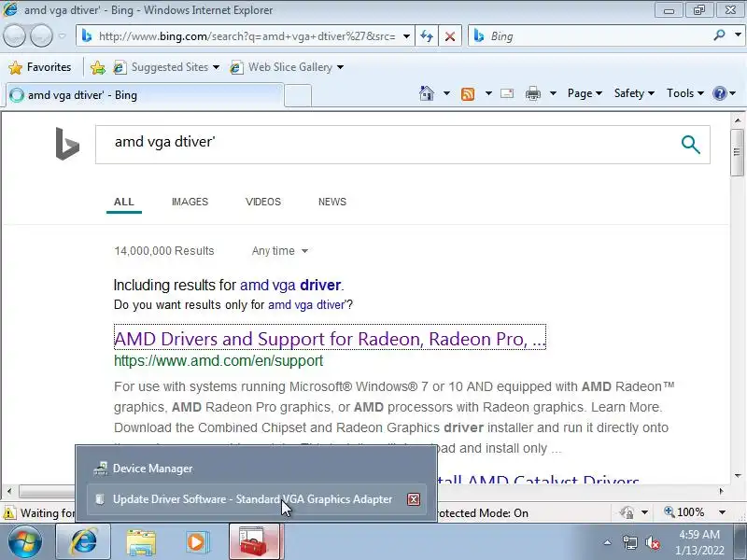
Task: Click the Back navigation button
Action: [x=14, y=35]
